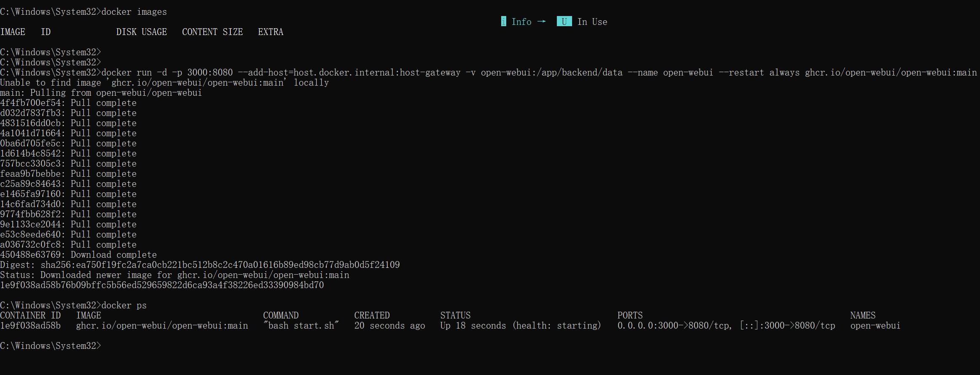Select the "EXTRA" column header

[x=271, y=32]
